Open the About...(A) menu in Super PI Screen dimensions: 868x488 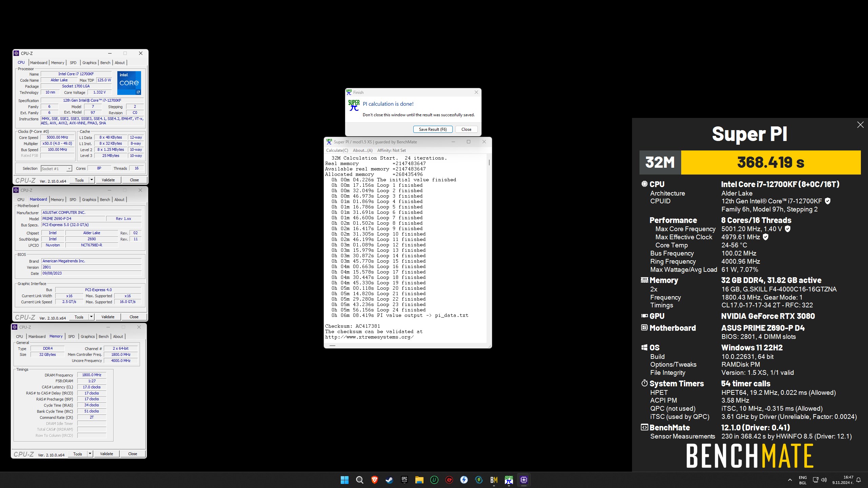point(362,150)
